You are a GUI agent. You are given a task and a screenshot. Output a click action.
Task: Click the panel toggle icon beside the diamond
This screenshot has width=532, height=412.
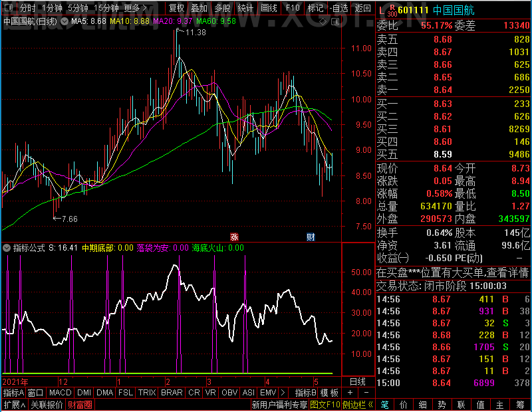(335, 22)
